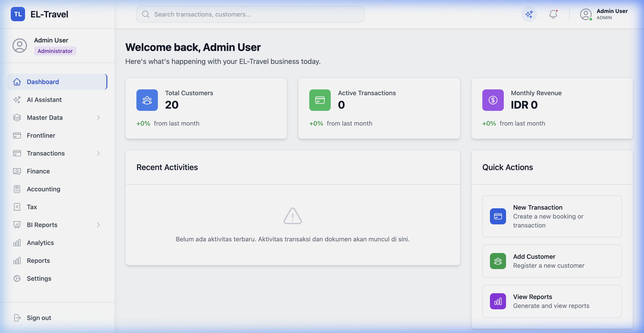Click the Active Transactions green card icon
The height and width of the screenshot is (333, 644).
tap(320, 100)
